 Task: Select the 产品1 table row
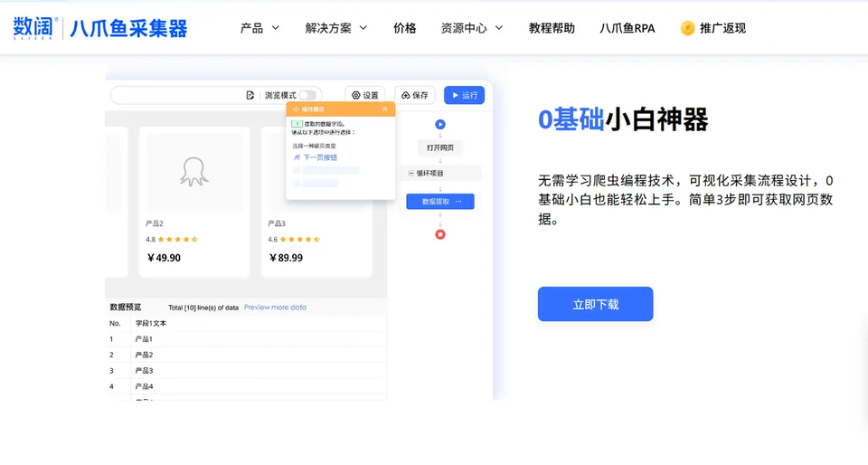[x=246, y=338]
